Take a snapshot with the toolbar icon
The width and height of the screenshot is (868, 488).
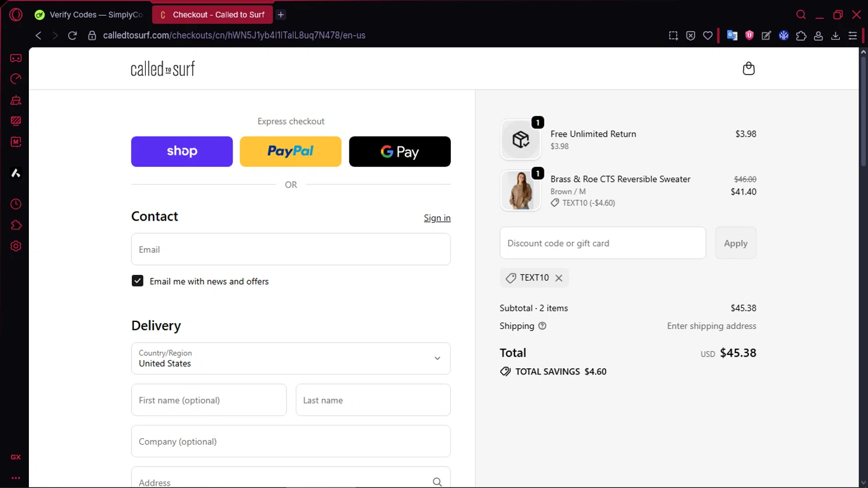pyautogui.click(x=673, y=35)
